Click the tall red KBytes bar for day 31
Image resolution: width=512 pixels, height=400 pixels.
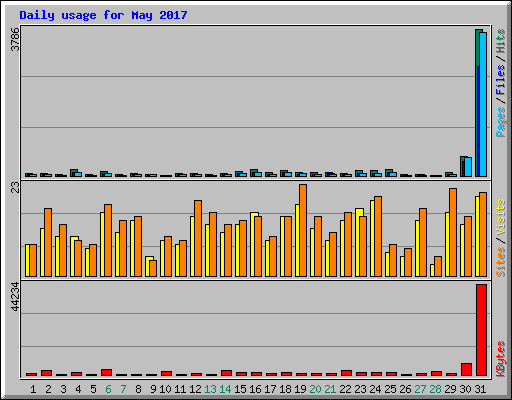(x=481, y=330)
